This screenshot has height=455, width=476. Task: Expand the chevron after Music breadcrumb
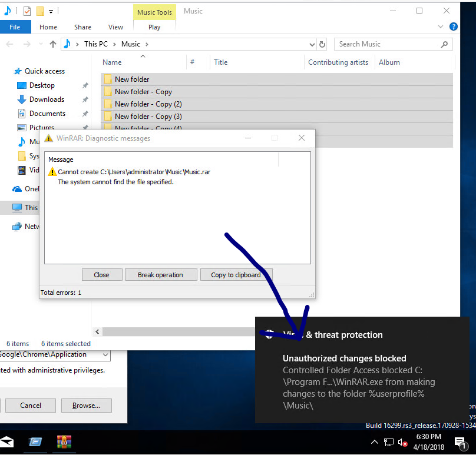(147, 44)
